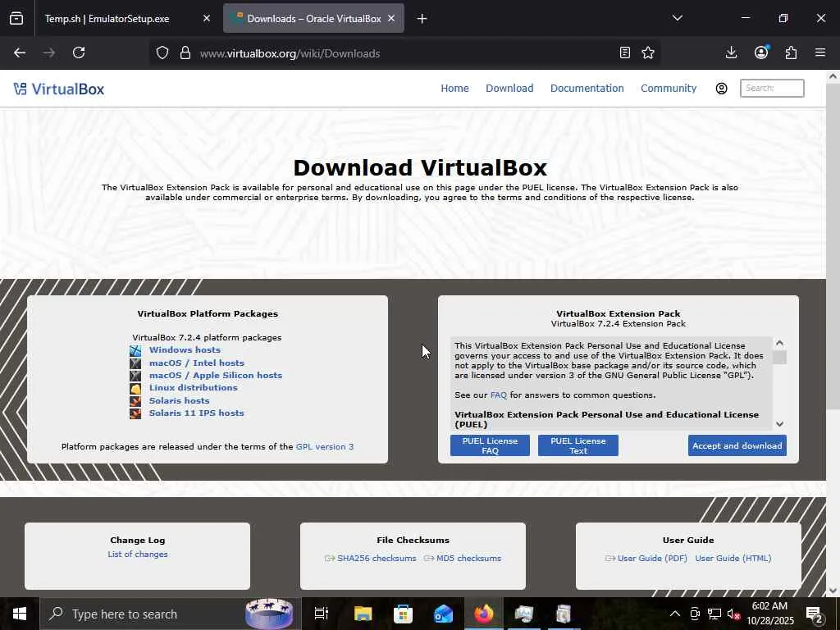This screenshot has width=840, height=630.
Task: Open the Firefox application menu
Action: (820, 52)
